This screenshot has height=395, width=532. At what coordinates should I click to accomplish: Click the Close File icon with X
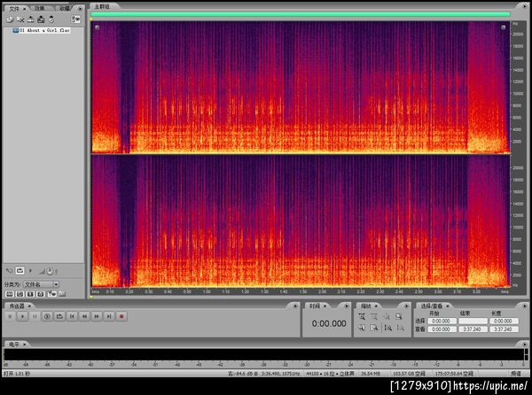(x=20, y=19)
